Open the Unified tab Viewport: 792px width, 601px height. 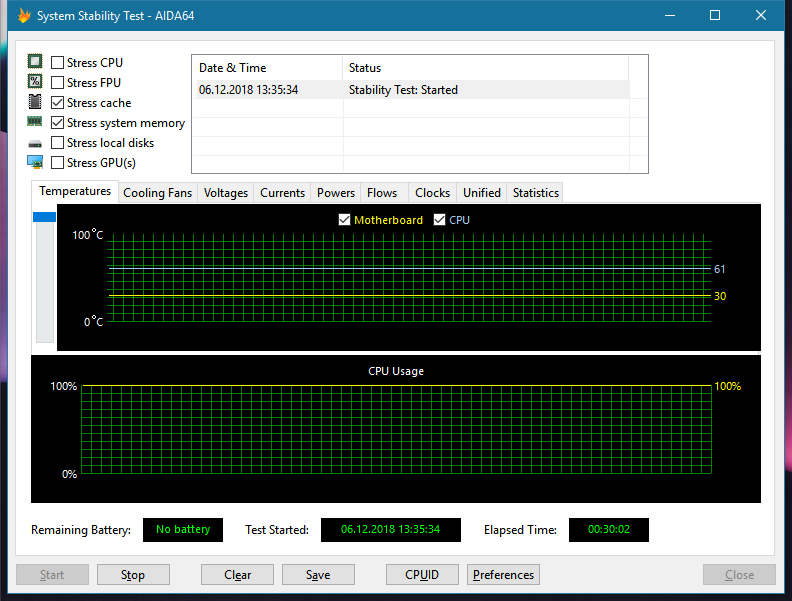click(x=482, y=193)
